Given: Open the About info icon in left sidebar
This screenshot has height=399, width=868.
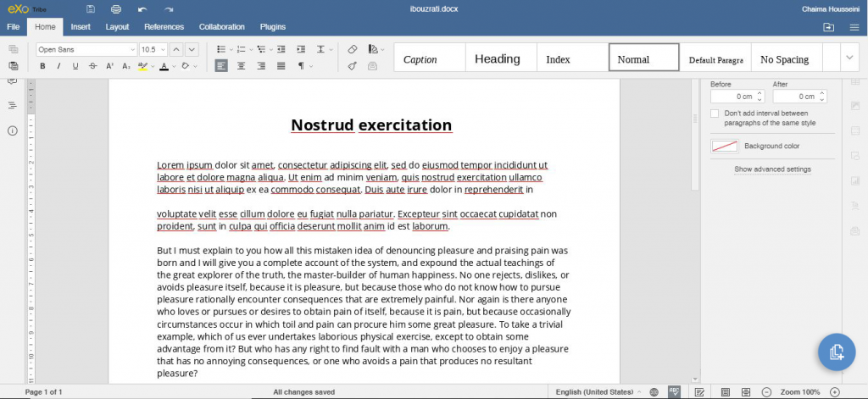Looking at the screenshot, I should 12,130.
